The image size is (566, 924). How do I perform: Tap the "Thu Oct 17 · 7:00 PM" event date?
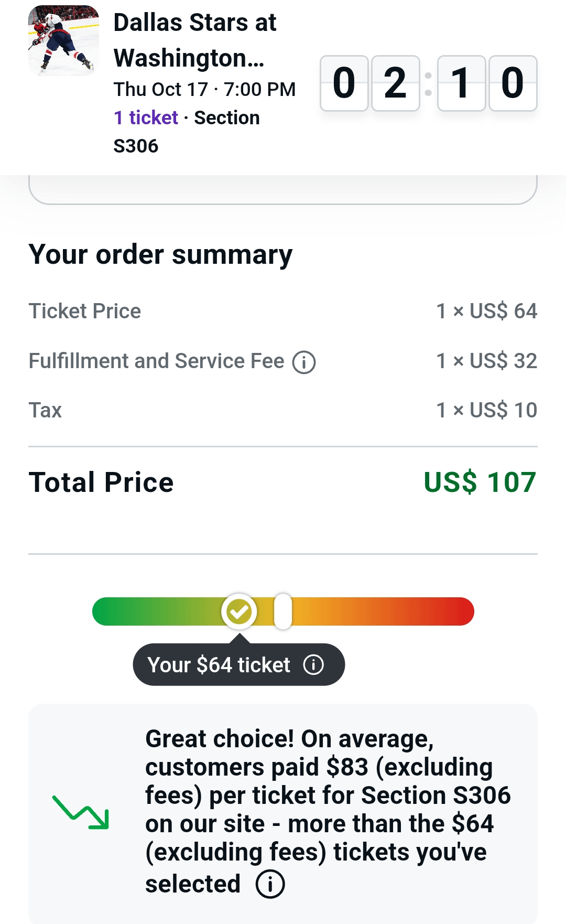click(204, 90)
